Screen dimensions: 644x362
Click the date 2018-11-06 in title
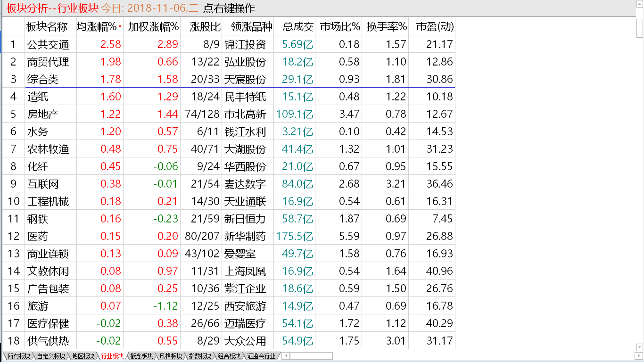coord(157,8)
